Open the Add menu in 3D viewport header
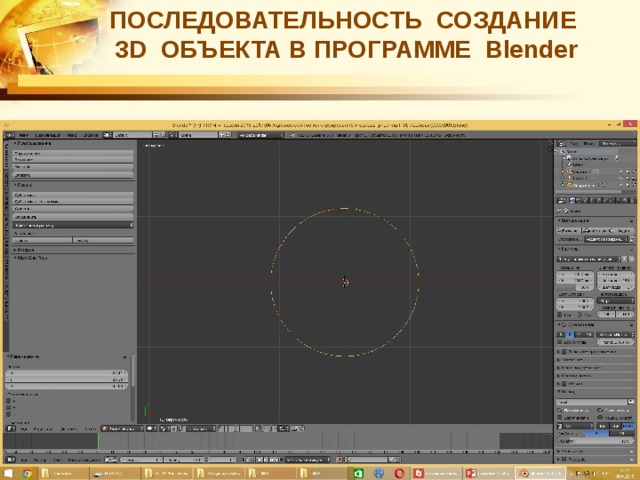The width and height of the screenshot is (640, 480). [x=68, y=429]
